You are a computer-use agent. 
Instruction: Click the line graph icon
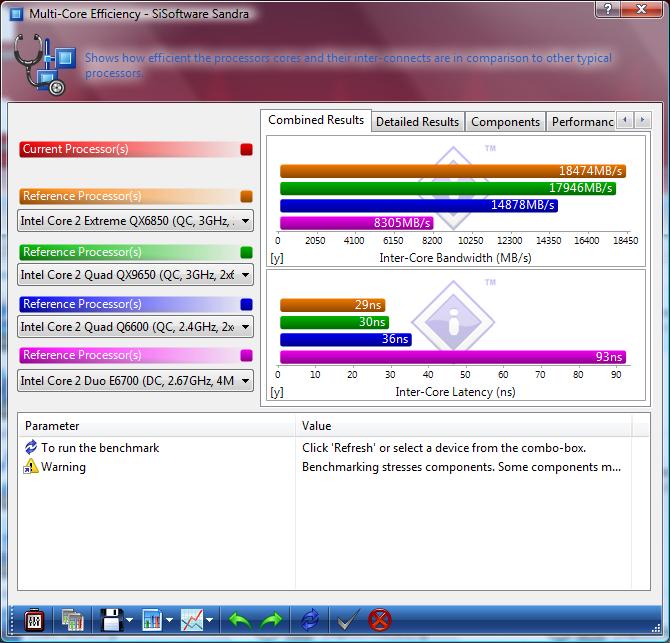[x=192, y=620]
